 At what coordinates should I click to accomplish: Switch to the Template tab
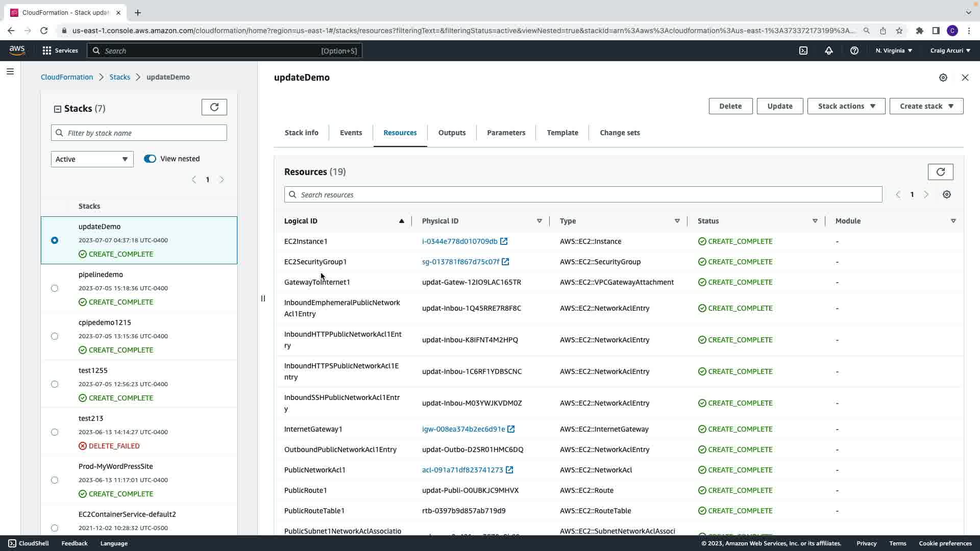pos(562,133)
